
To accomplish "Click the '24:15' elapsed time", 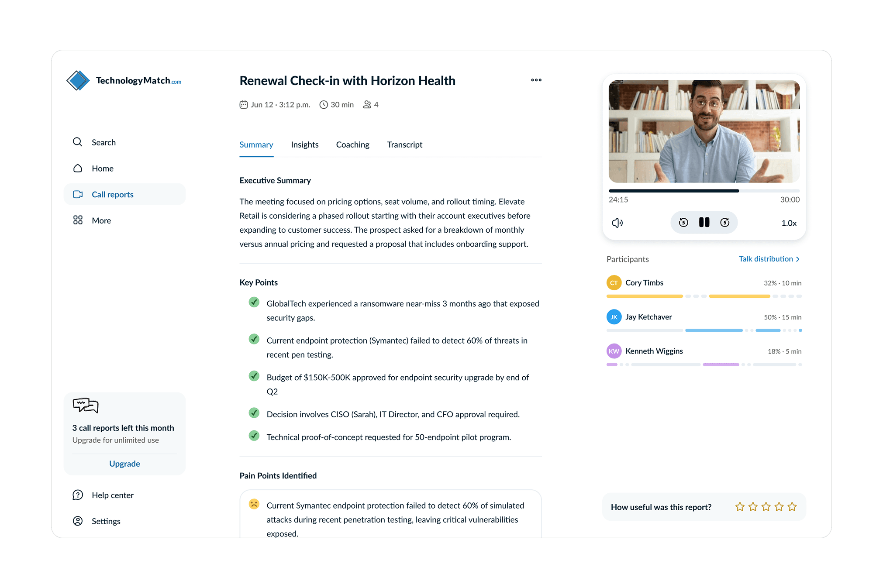I will tap(618, 199).
